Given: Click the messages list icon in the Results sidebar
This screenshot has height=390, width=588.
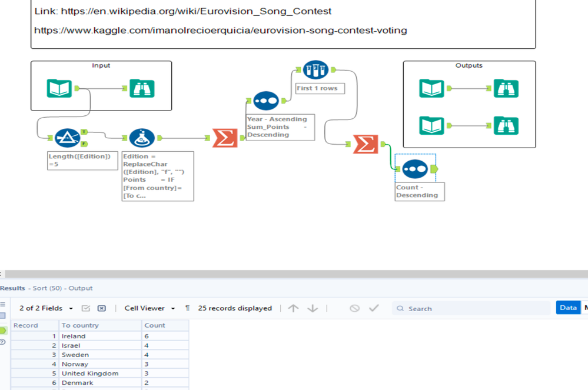Looking at the screenshot, I should tap(2, 304).
